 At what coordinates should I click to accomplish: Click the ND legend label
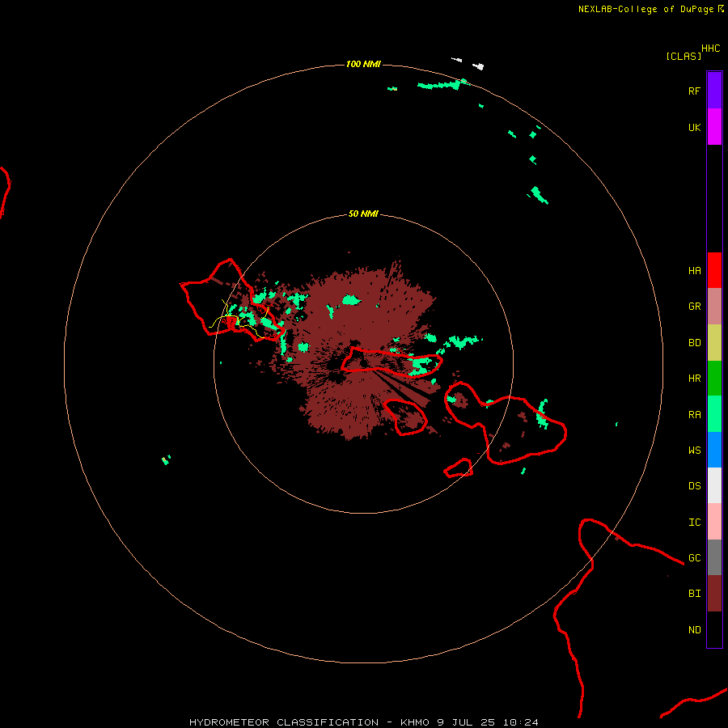[695, 630]
